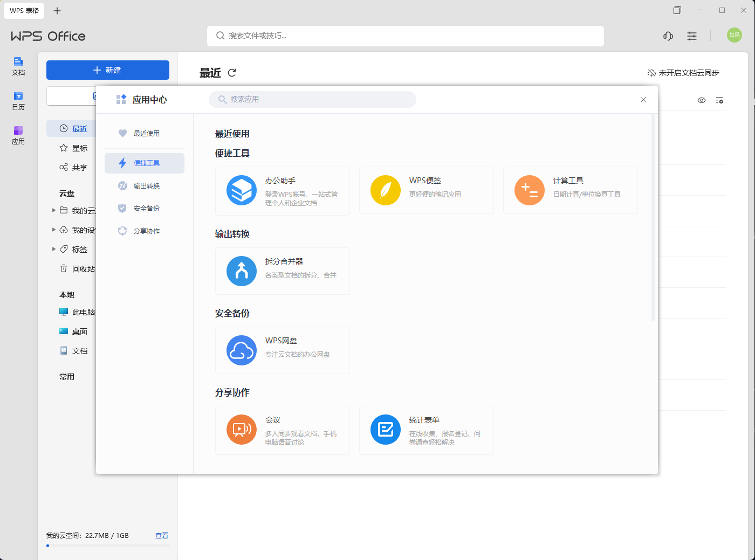Screen dimensions: 755x560
Task: Click the app center vertical scrollbar
Action: [x=653, y=217]
